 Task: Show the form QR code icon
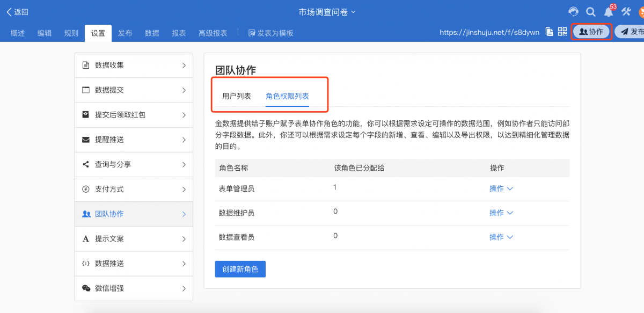pyautogui.click(x=562, y=32)
